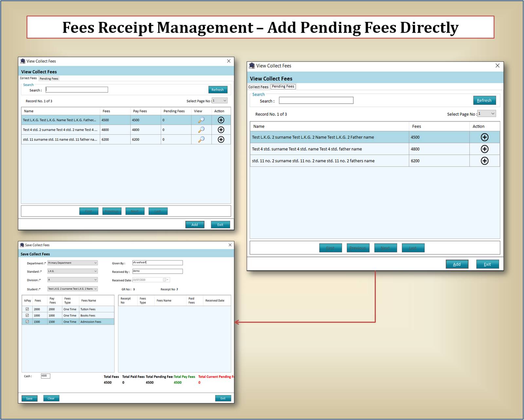524x420 pixels.
Task: Click Add button in right window
Action: click(457, 264)
